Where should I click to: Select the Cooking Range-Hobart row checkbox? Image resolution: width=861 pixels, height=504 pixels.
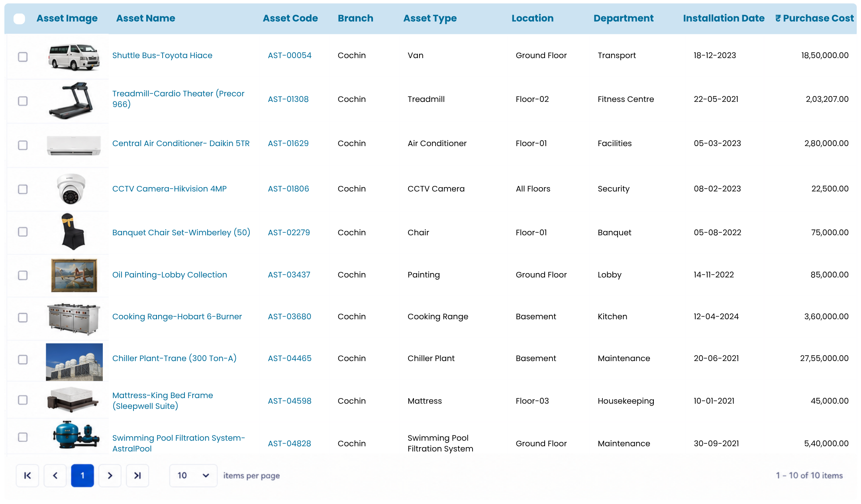(23, 317)
